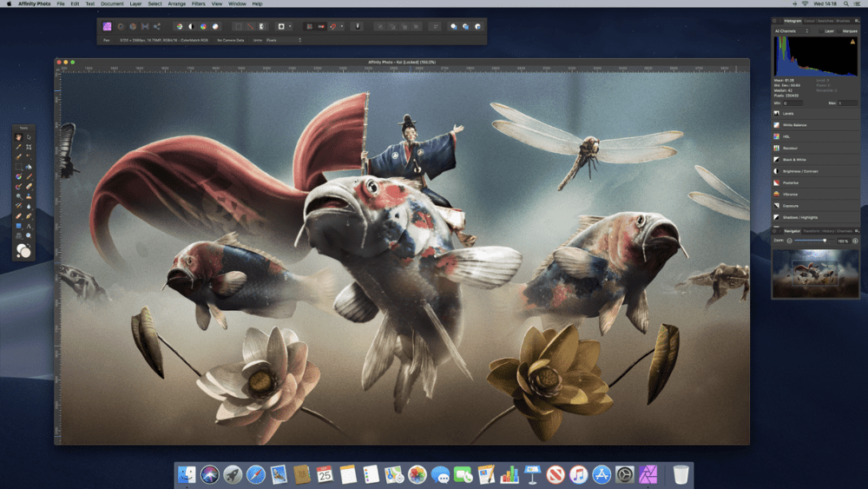Click the Navigator zoom-in plus button

[855, 241]
